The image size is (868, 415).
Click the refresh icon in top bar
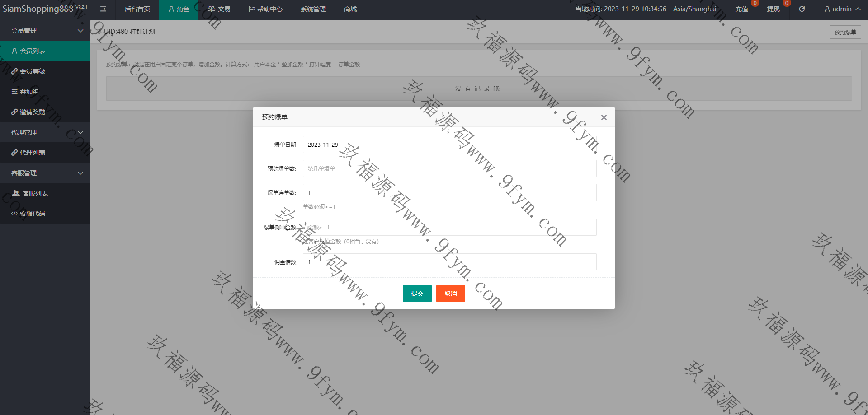[x=802, y=9]
